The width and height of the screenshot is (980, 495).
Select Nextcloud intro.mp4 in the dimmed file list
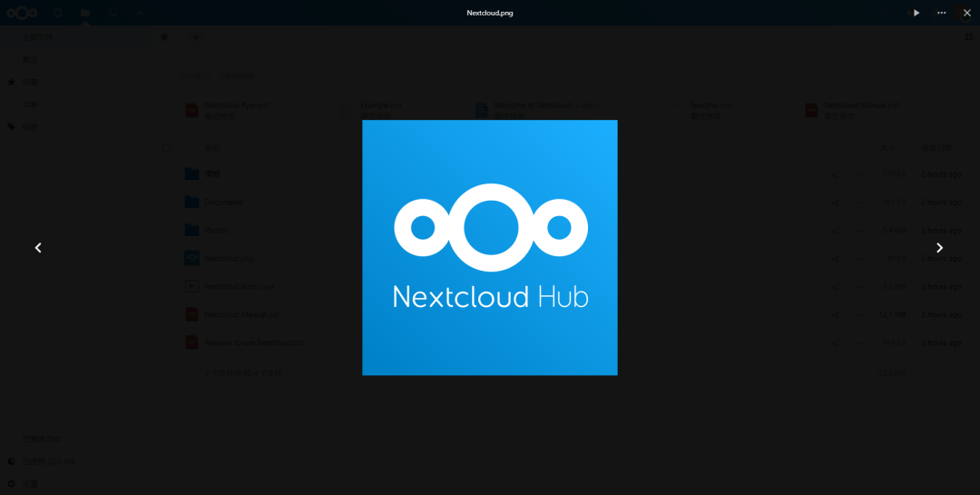tap(239, 287)
